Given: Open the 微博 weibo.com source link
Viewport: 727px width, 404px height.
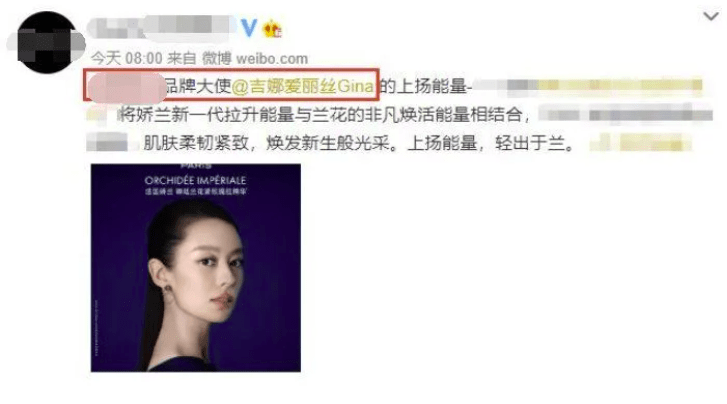Looking at the screenshot, I should 255,58.
